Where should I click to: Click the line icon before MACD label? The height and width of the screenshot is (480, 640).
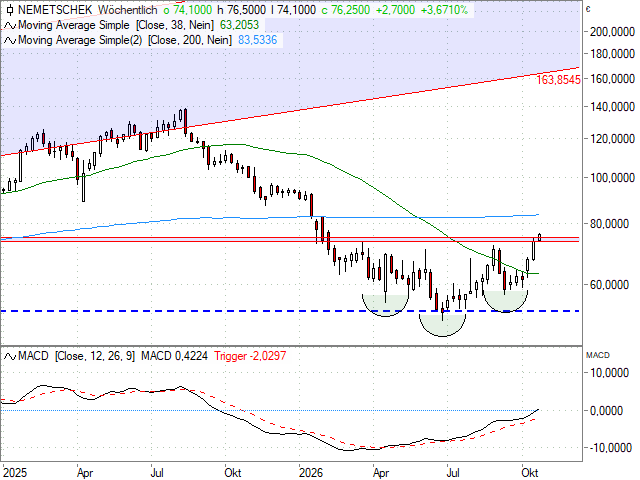click(x=10, y=356)
